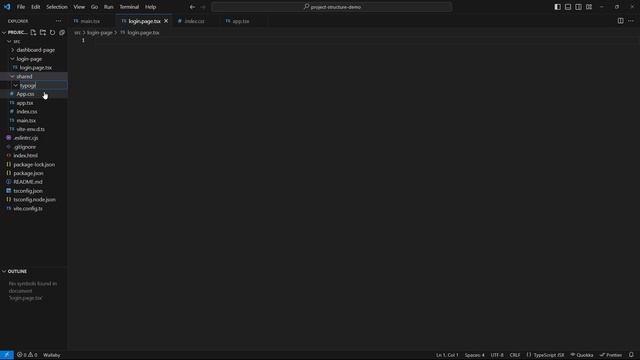Toggle the bottom panel layout icon
This screenshot has height=360, width=640.
[x=568, y=7]
